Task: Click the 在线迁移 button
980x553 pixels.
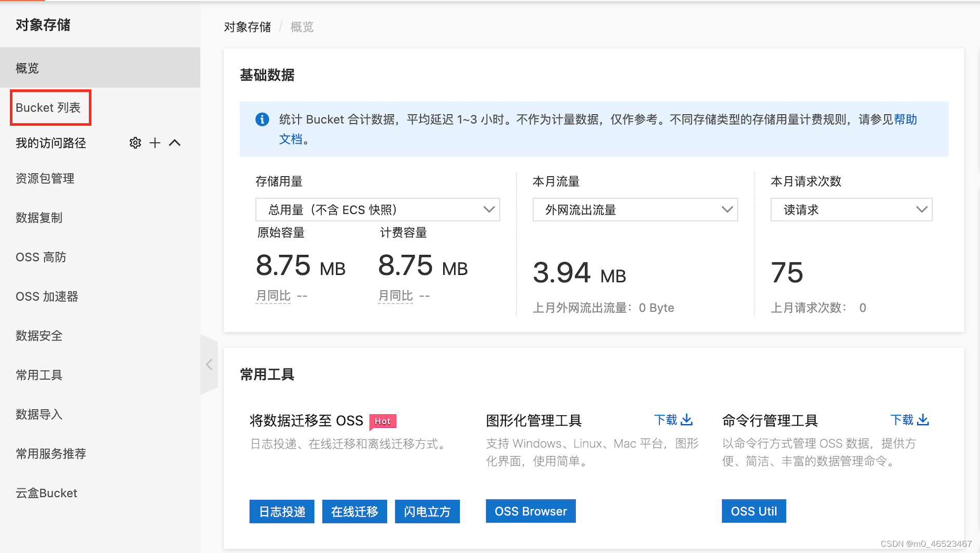Action: [x=354, y=511]
